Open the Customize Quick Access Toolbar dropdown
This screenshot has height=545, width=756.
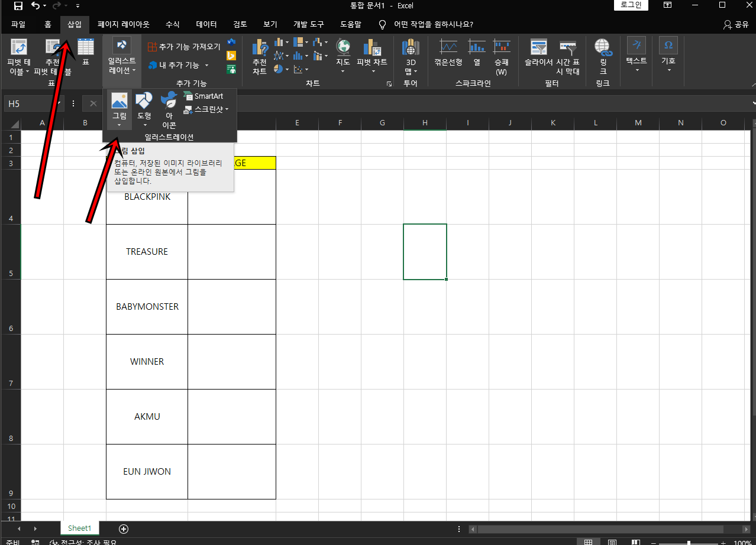pyautogui.click(x=77, y=6)
